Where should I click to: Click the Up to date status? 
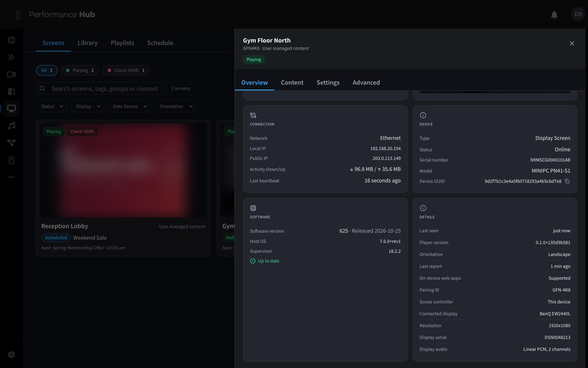click(265, 261)
